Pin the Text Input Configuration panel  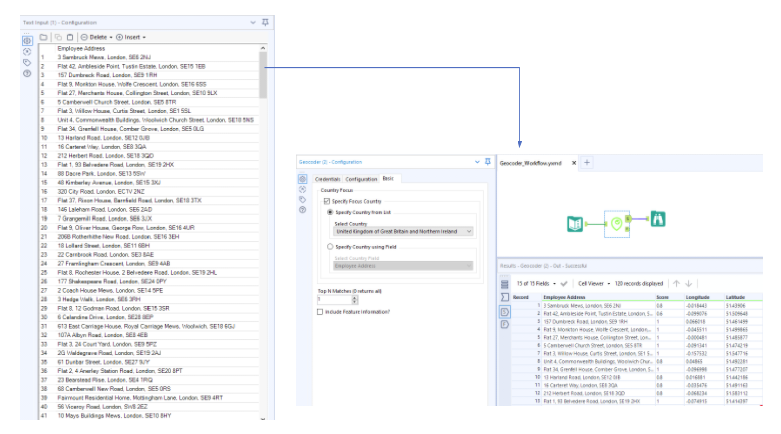265,22
